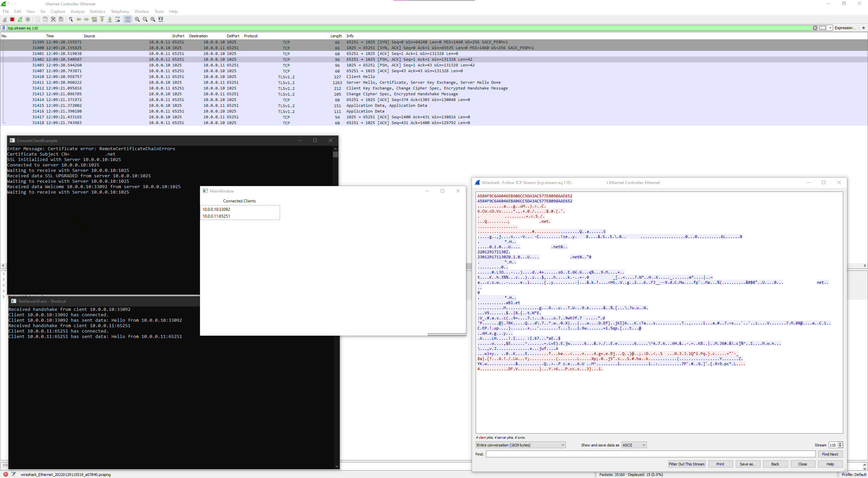Viewport: 868px width, 478px height.
Task: Click Close in Follow TCP Stream dialog
Action: [x=803, y=464]
